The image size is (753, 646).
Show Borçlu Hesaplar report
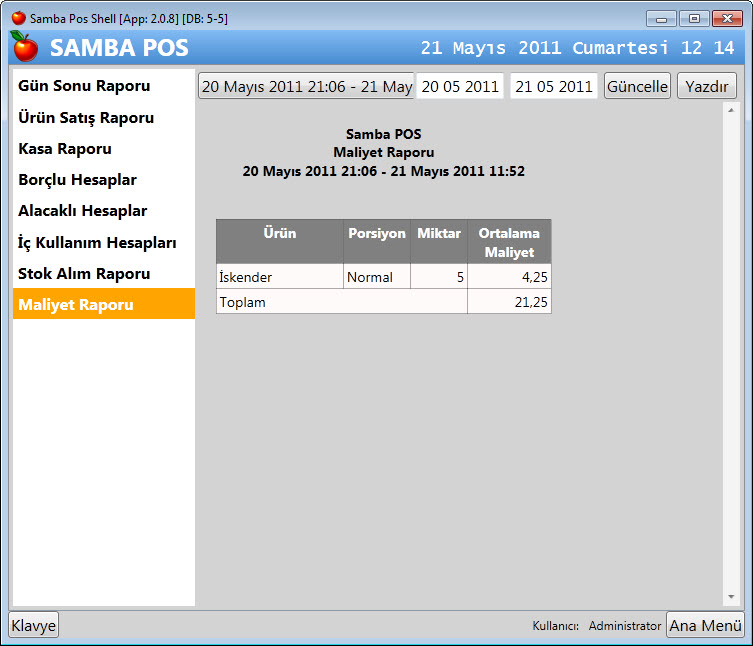(78, 180)
